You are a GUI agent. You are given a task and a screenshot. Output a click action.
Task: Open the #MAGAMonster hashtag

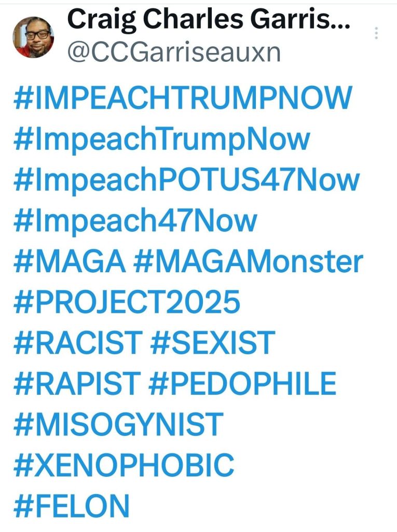click(x=248, y=261)
